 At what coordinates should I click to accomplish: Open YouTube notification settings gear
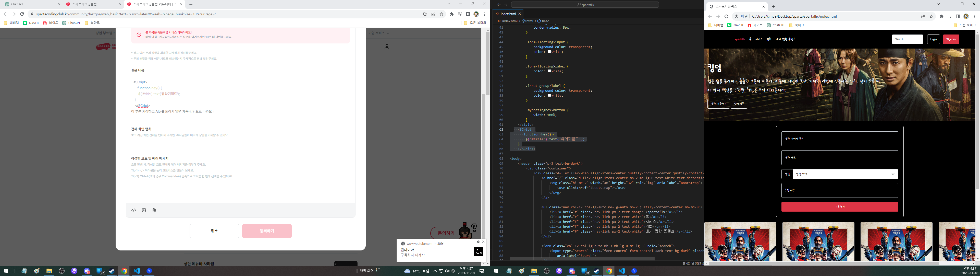coord(478,242)
